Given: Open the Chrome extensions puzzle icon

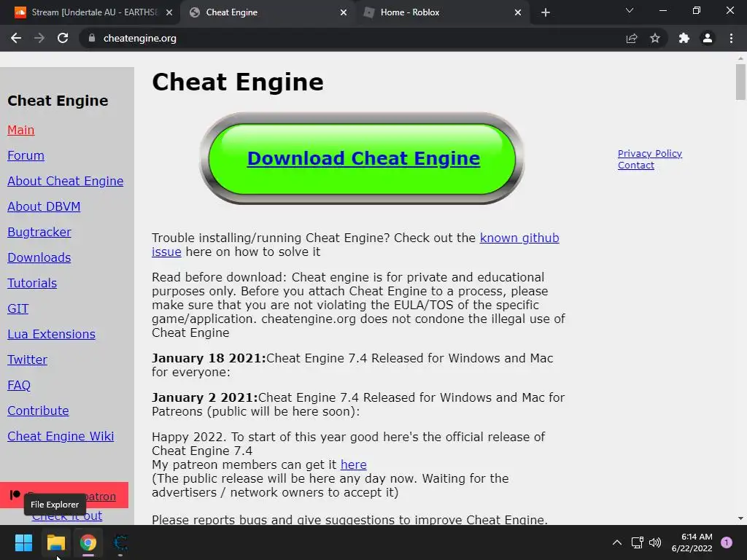Looking at the screenshot, I should tap(684, 38).
